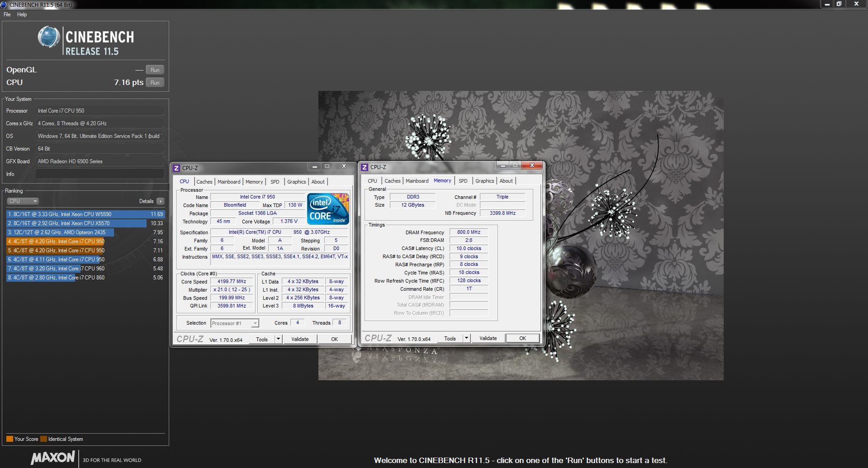Select ranking row Intel Xeon CPU W5590

tap(85, 214)
